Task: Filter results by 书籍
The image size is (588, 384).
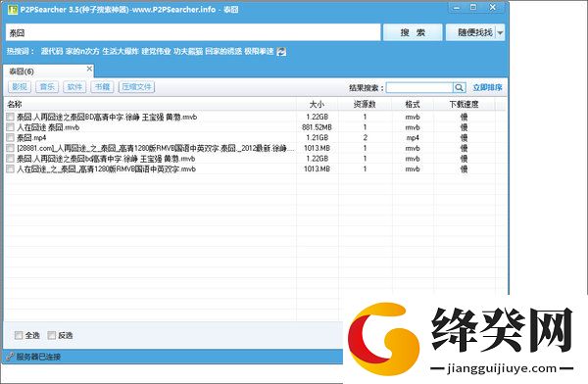Action: pyautogui.click(x=102, y=87)
